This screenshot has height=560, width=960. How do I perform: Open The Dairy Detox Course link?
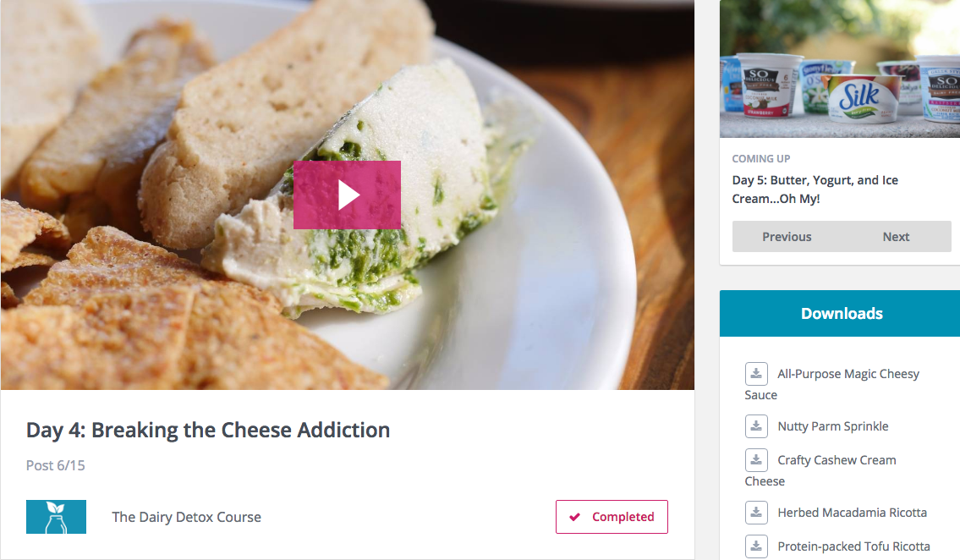[x=186, y=517]
